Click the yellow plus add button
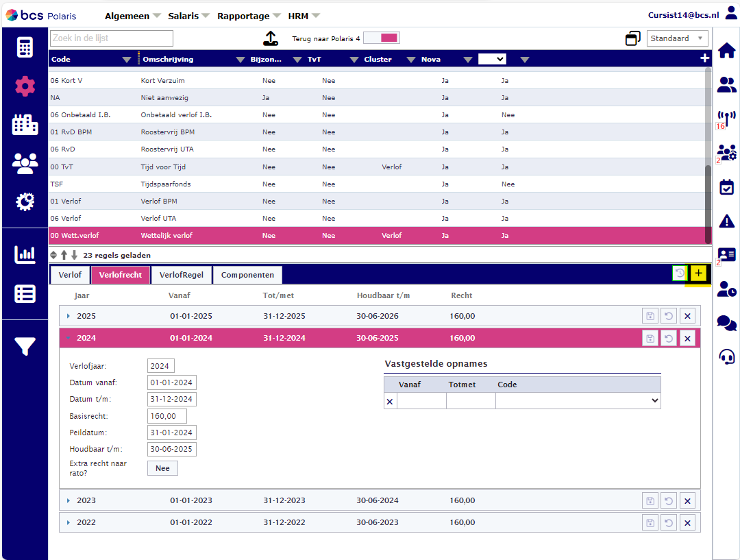740x560 pixels. point(698,273)
